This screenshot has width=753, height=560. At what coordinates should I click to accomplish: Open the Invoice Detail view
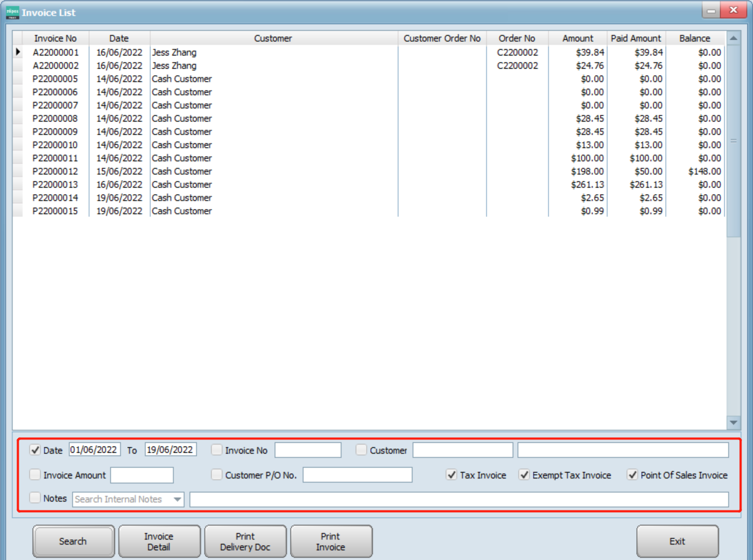159,541
